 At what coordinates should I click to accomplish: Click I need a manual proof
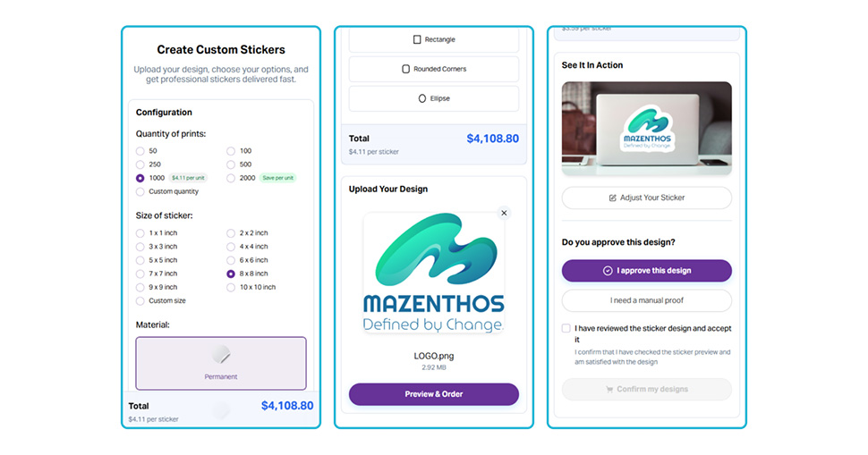[x=647, y=300]
